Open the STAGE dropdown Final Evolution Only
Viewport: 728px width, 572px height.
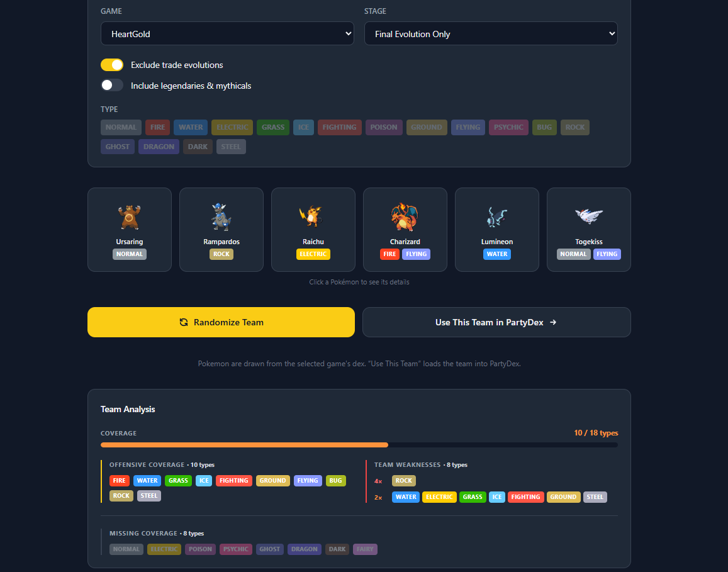[x=491, y=33]
